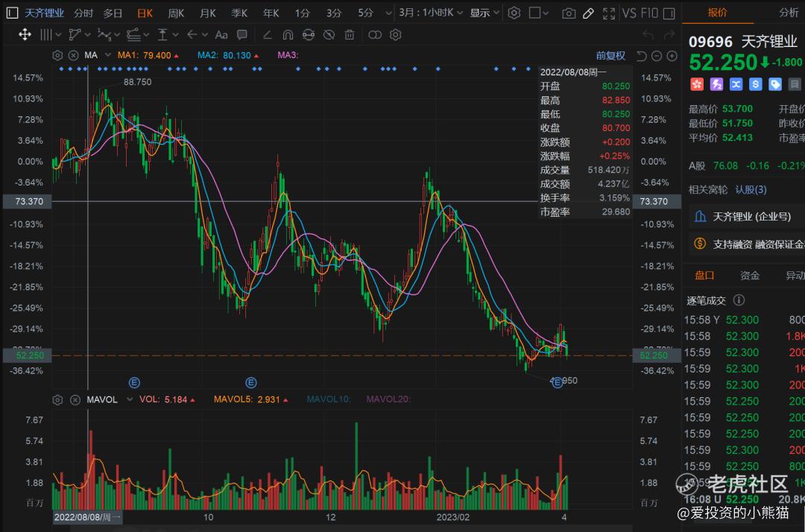The height and width of the screenshot is (532, 805).
Task: Switch to 多日 multi-day tab
Action: (113, 13)
